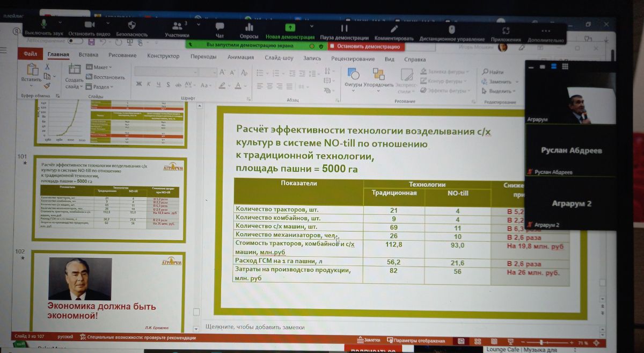
Task: Click the Save icon in quick access toolbar
Action: tap(91, 41)
